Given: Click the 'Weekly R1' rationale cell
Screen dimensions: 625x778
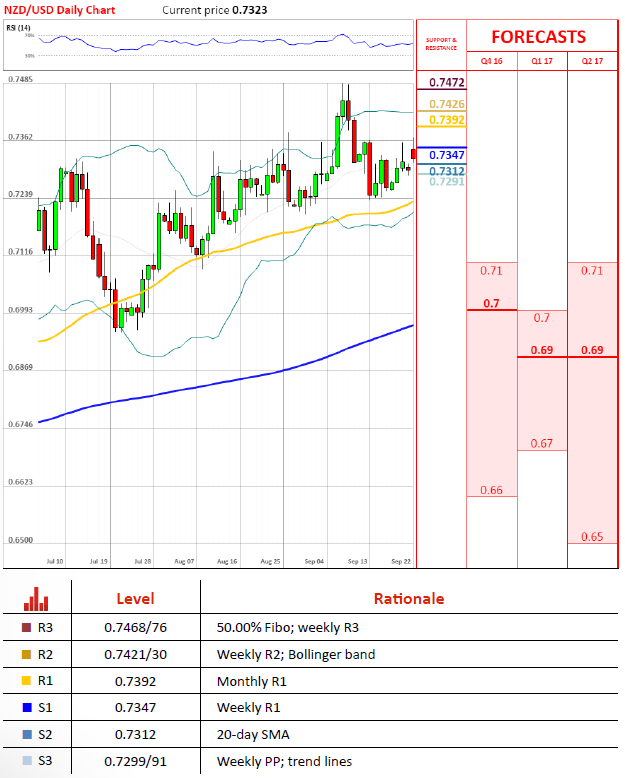Looking at the screenshot, I should [x=249, y=708].
